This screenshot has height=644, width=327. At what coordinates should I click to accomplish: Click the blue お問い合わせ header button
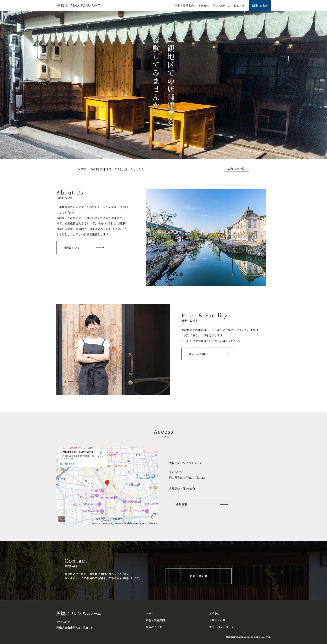tap(260, 5)
